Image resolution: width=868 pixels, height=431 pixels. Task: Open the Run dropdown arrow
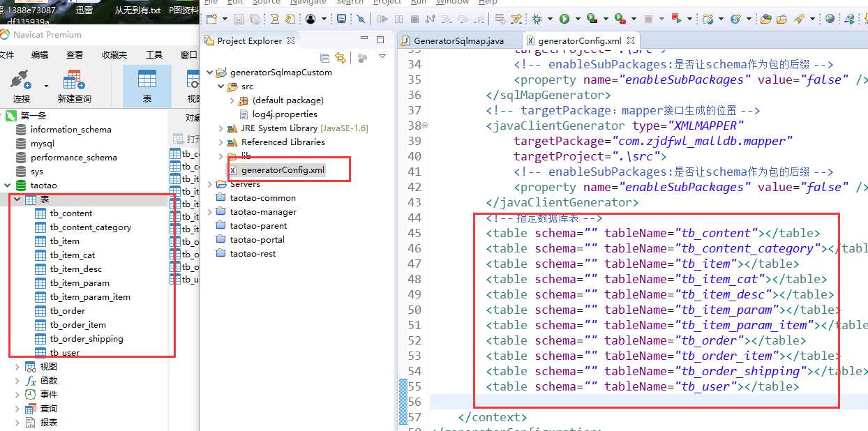[576, 20]
